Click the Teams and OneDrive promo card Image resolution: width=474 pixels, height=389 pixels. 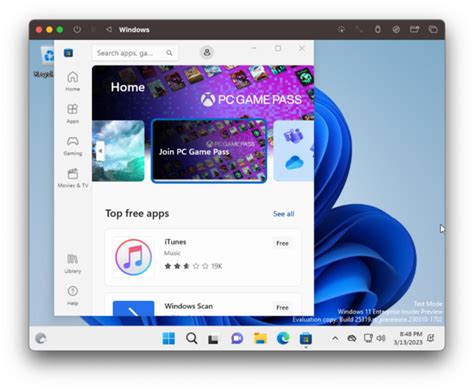[293, 151]
